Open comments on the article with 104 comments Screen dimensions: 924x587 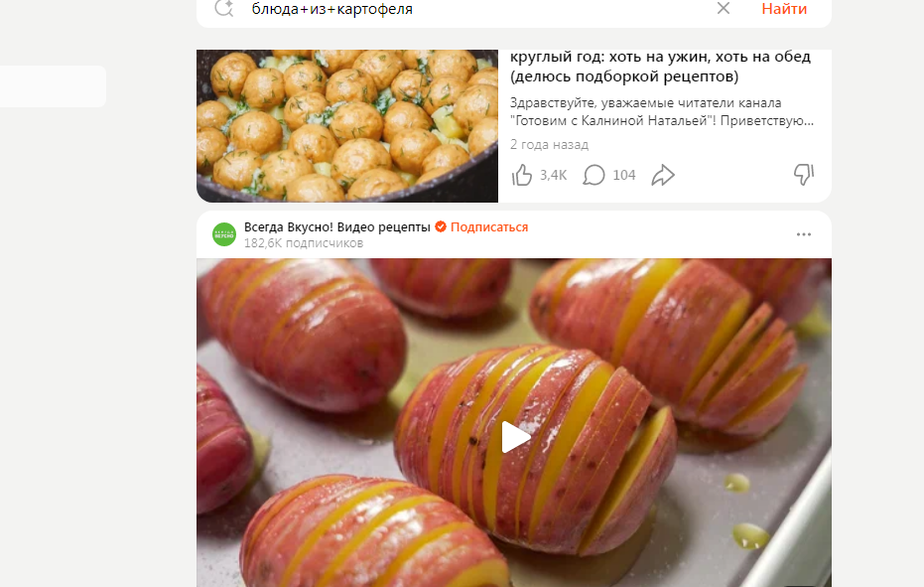point(594,175)
